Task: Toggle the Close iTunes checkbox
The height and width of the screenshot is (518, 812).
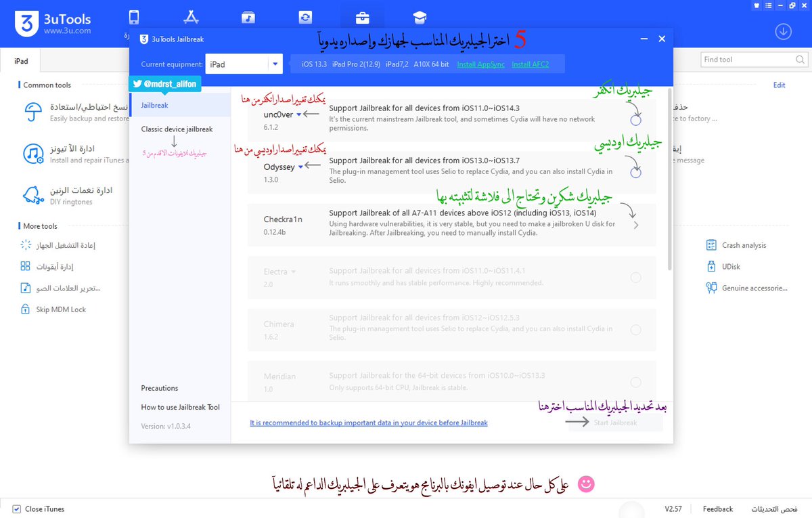Action: coord(16,509)
